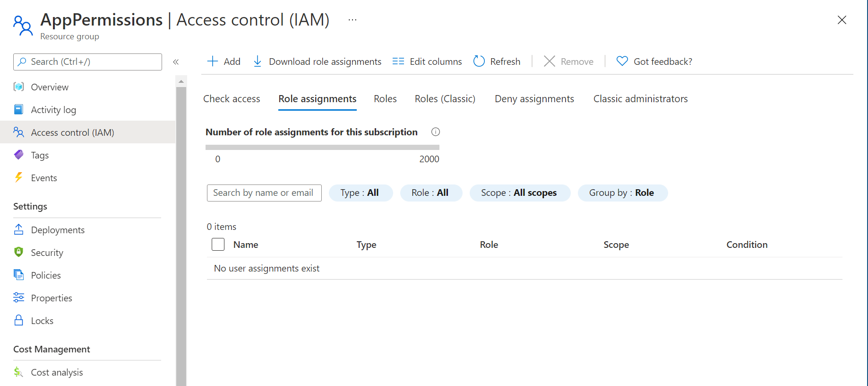Click the role assignments usage progress bar
Viewport: 868px width, 386px height.
(x=322, y=147)
